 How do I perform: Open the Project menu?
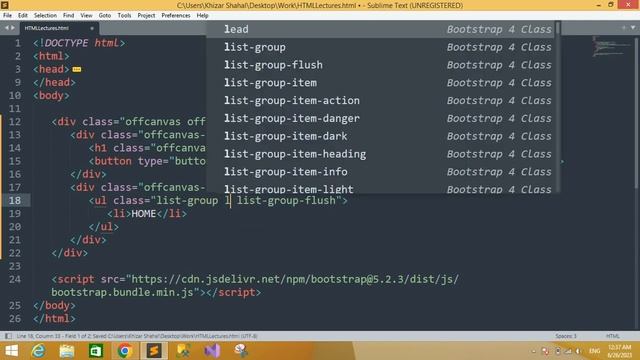coord(146,16)
